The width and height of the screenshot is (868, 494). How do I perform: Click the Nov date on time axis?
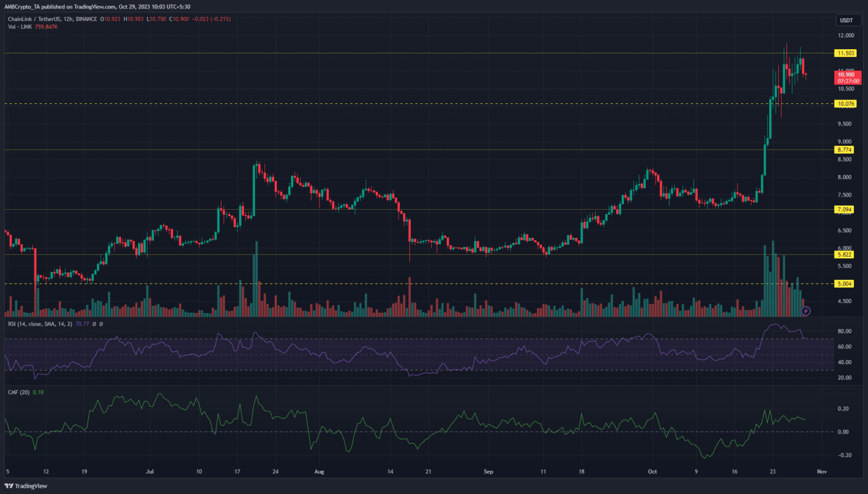tap(822, 471)
